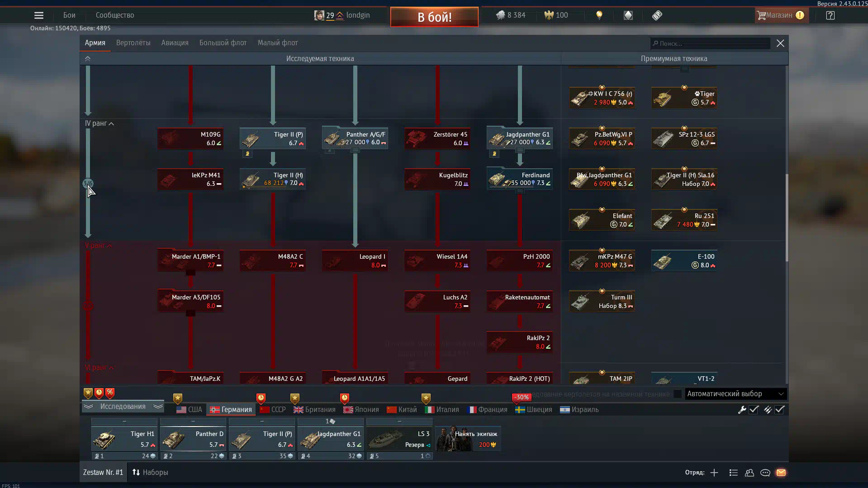Screen dimensions: 868x488
Task: Collapse the V ранг section
Action: (110, 246)
